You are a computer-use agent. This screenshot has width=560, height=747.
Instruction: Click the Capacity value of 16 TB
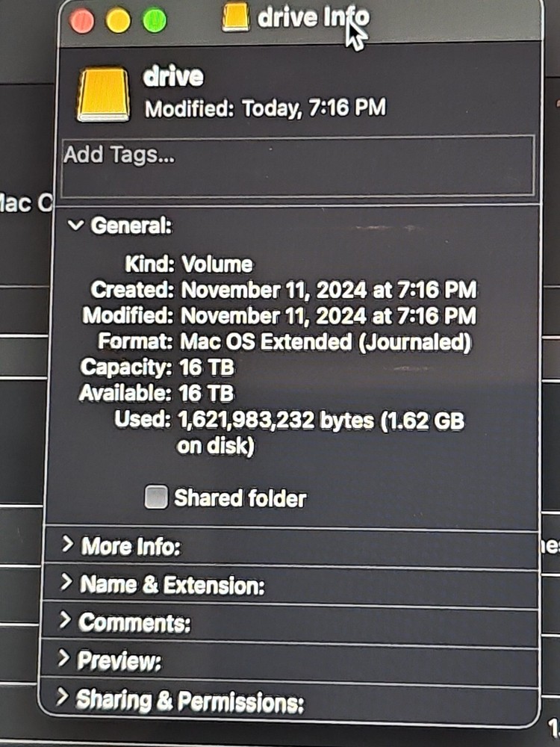(x=207, y=368)
